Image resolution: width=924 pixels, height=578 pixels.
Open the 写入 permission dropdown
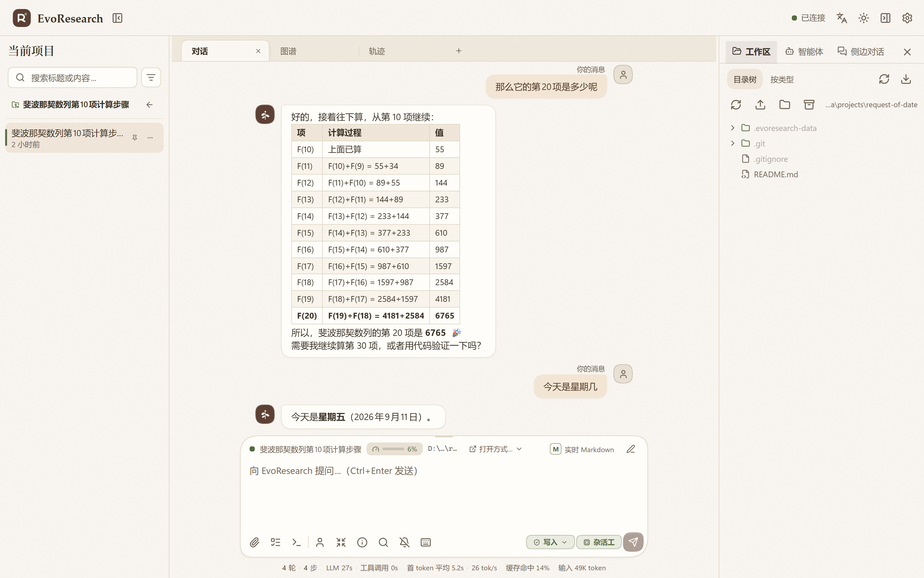point(550,542)
